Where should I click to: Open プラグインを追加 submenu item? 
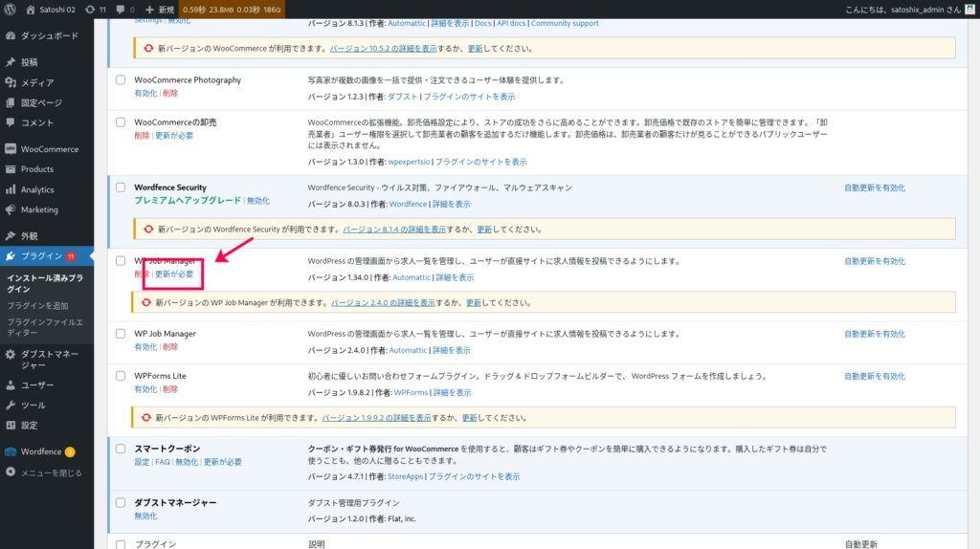(x=37, y=305)
